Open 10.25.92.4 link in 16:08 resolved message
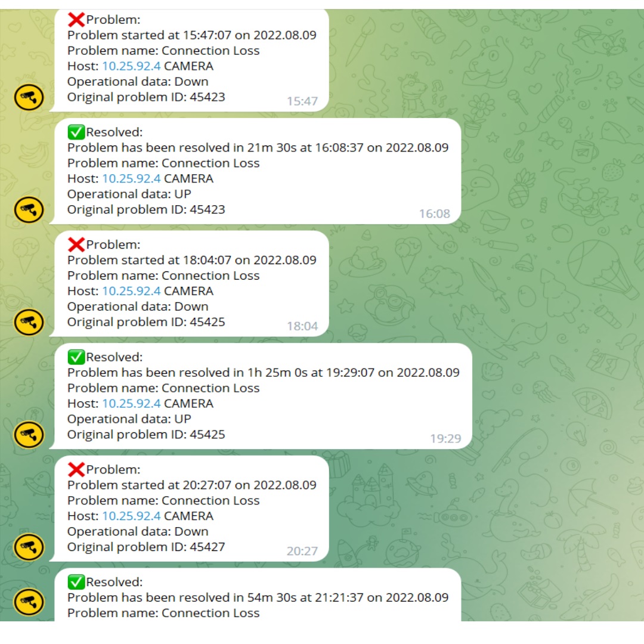Image resolution: width=644 pixels, height=644 pixels. coord(131,179)
